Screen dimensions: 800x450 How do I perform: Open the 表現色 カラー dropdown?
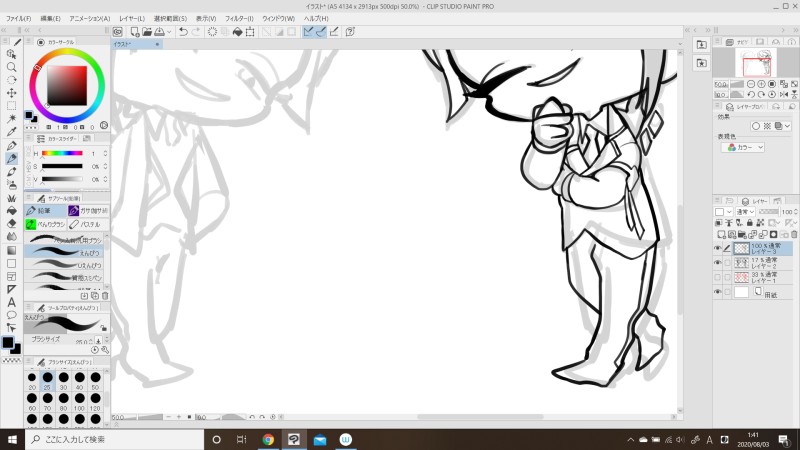(743, 147)
